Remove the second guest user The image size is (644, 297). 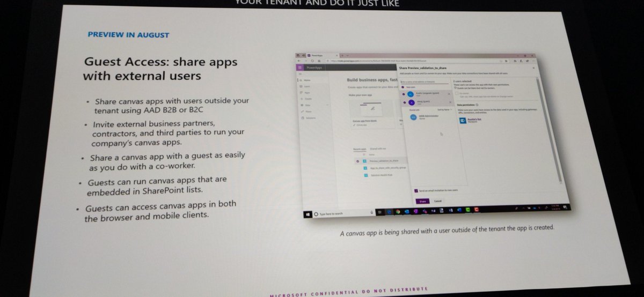point(450,102)
